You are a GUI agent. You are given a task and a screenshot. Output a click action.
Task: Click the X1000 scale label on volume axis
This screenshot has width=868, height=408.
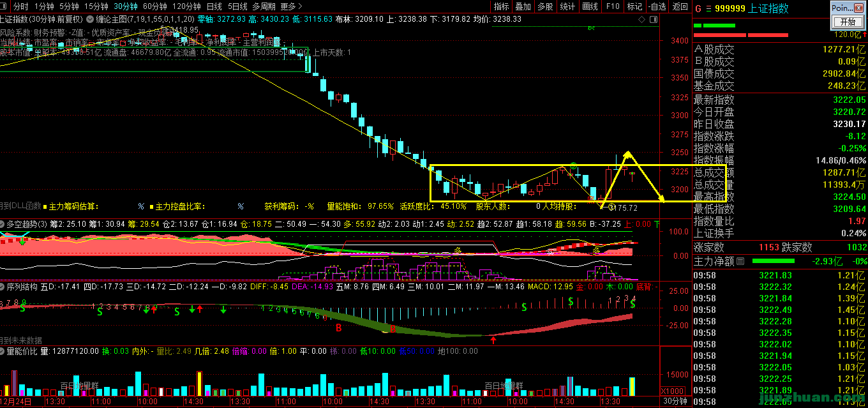(x=671, y=391)
